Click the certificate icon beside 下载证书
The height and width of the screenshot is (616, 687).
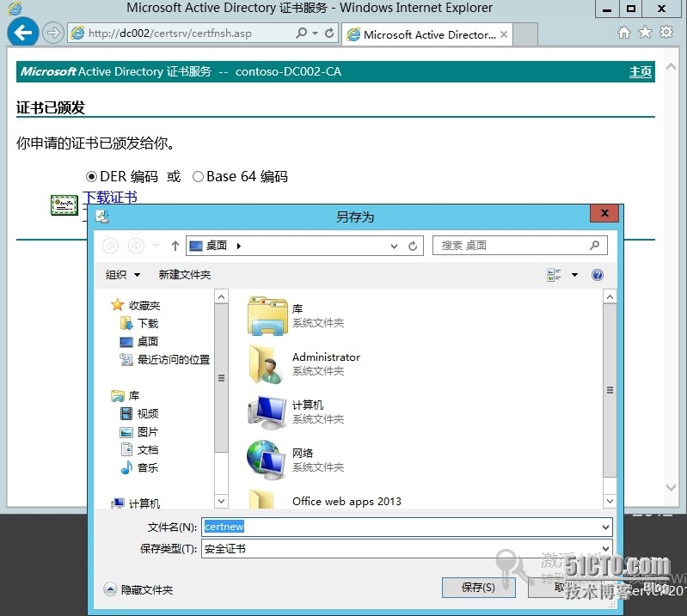64,204
